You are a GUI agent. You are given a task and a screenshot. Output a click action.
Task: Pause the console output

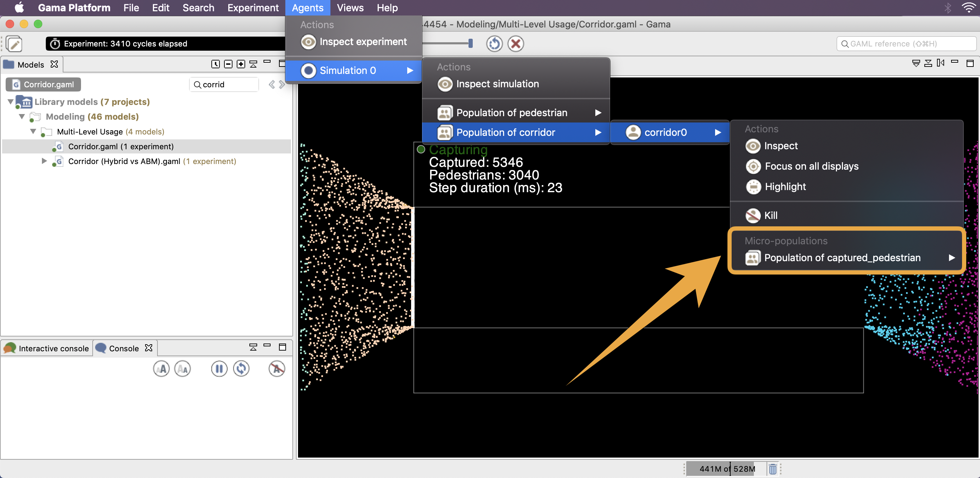click(x=219, y=369)
